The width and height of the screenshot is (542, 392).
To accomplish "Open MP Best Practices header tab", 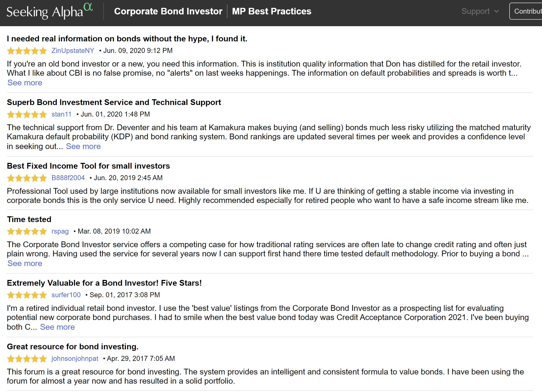I will click(272, 11).
